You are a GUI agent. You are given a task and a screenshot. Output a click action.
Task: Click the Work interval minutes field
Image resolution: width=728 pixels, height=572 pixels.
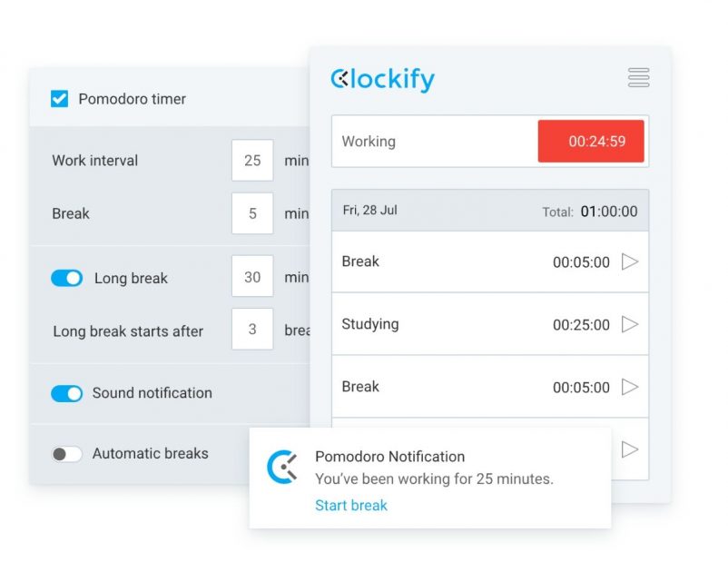pos(252,161)
